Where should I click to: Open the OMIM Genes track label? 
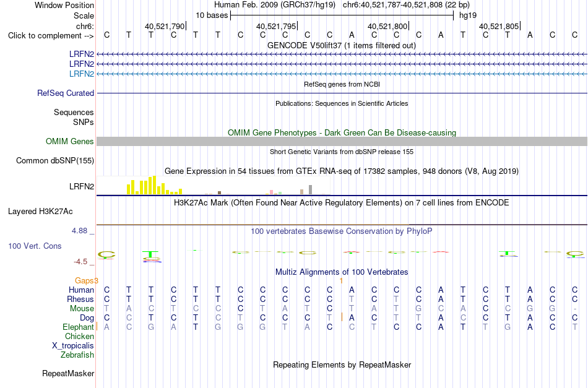pyautogui.click(x=69, y=141)
